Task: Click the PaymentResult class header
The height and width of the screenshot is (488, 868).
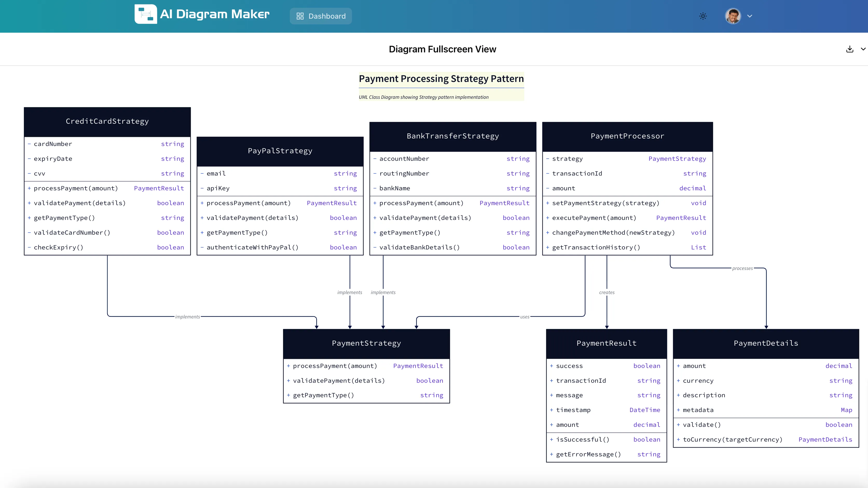Action: pyautogui.click(x=606, y=343)
